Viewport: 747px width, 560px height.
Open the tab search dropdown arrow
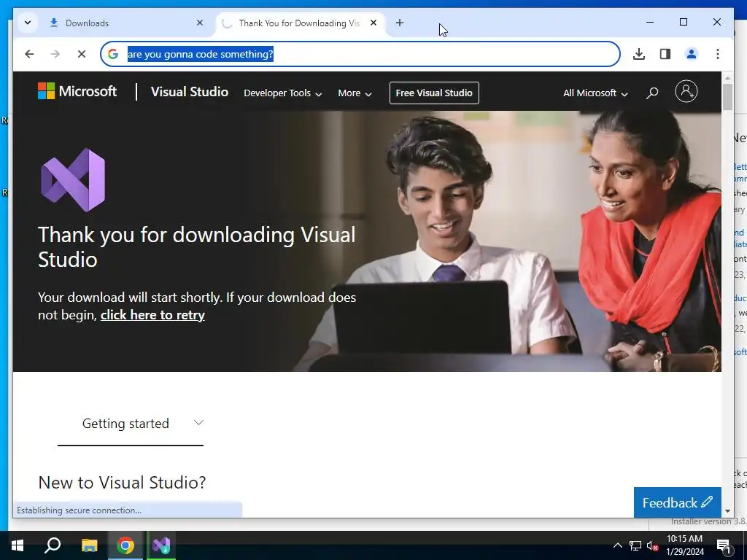coord(28,23)
